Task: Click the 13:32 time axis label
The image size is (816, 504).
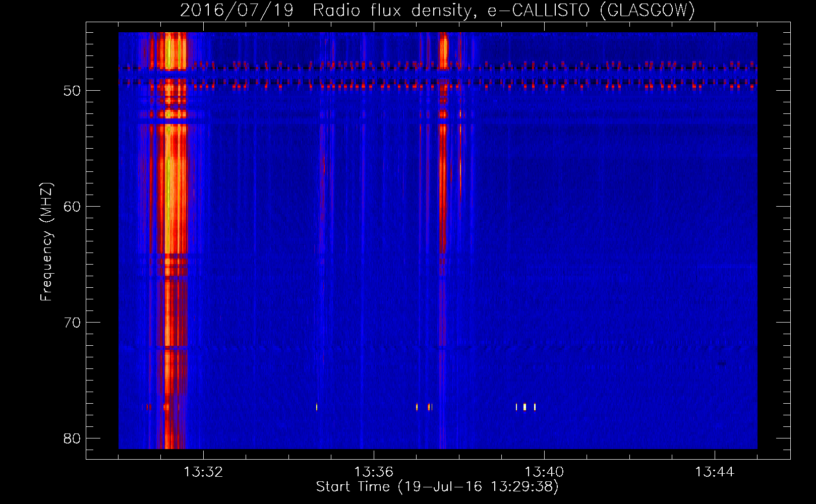Action: click(203, 472)
